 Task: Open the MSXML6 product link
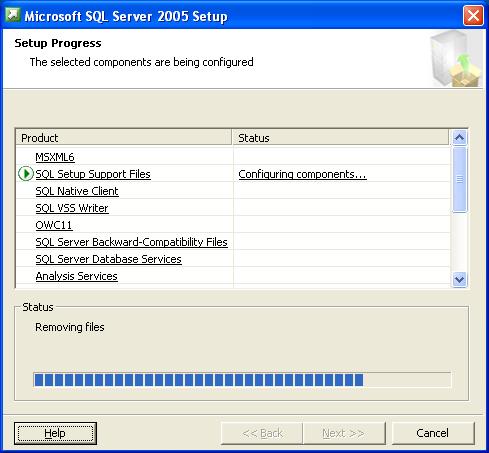55,157
